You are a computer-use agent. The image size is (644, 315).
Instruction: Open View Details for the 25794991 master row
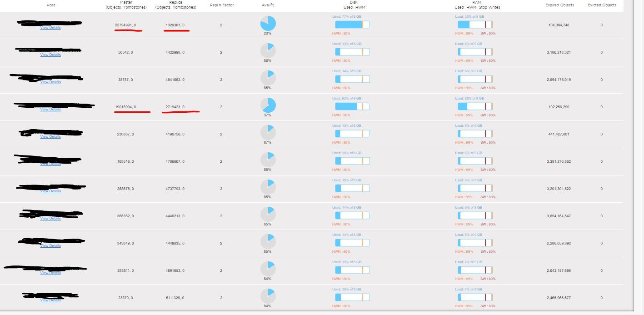pos(50,28)
